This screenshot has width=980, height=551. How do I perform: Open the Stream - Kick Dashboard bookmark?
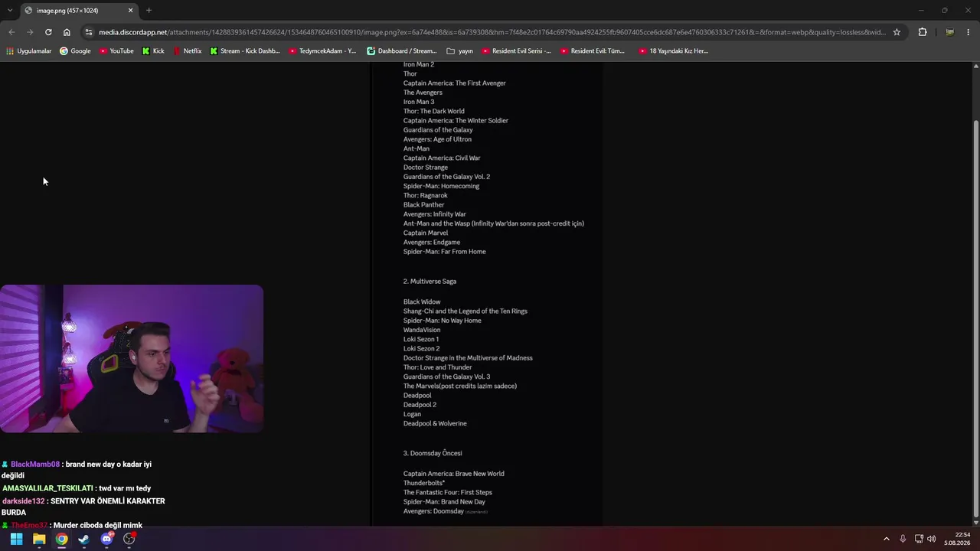tap(245, 51)
